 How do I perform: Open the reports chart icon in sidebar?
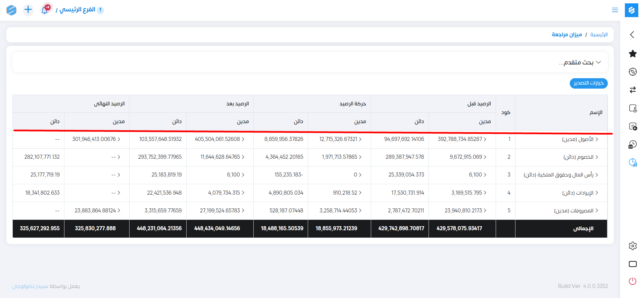[633, 163]
